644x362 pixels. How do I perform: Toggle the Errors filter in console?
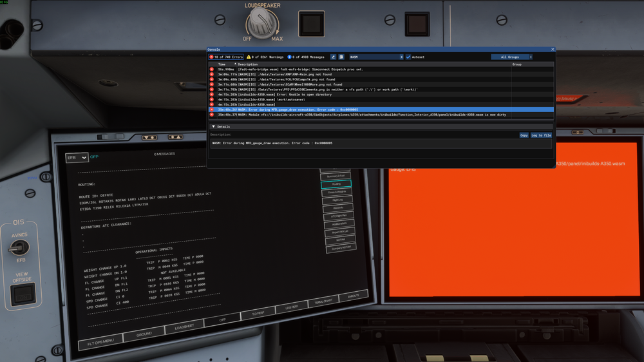226,57
